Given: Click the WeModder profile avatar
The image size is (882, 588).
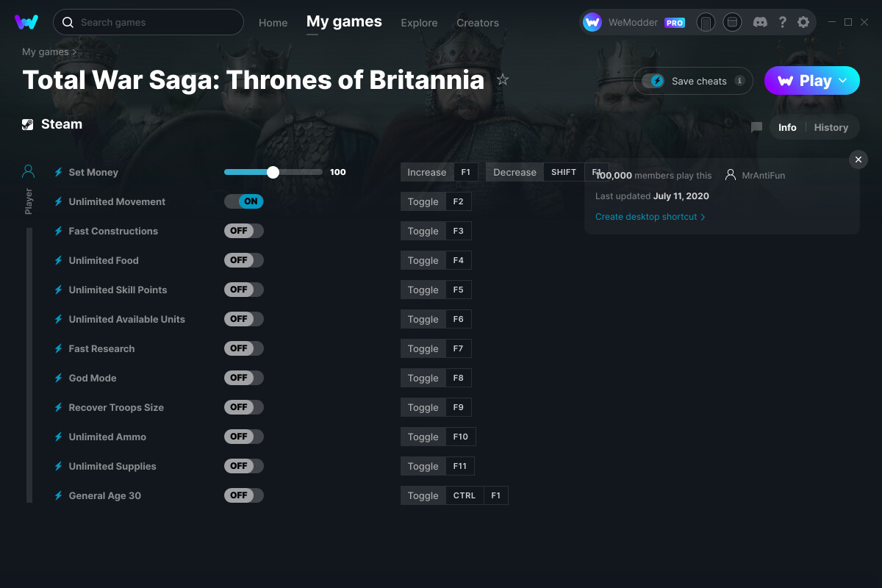Looking at the screenshot, I should (x=592, y=22).
